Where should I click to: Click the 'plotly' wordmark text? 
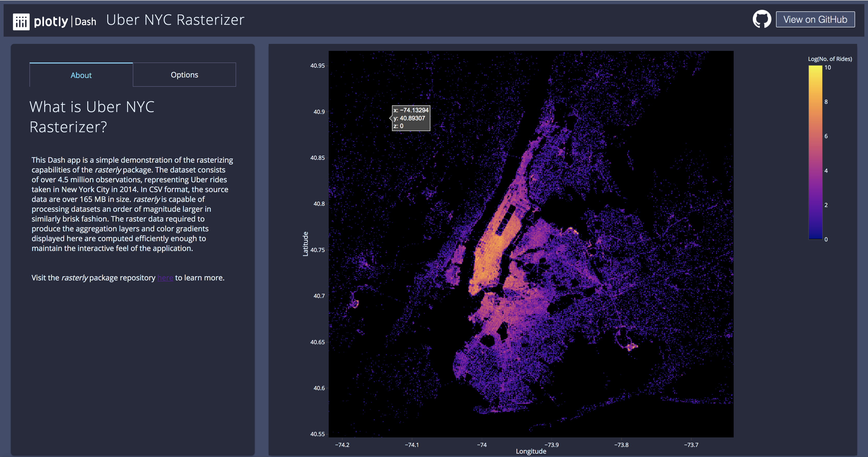tap(51, 21)
